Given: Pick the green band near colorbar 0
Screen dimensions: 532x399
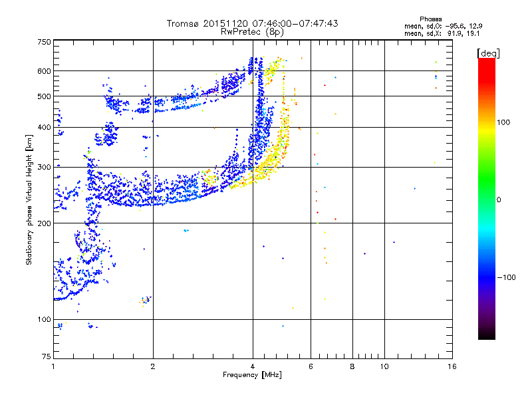Looking at the screenshot, I should [487, 180].
